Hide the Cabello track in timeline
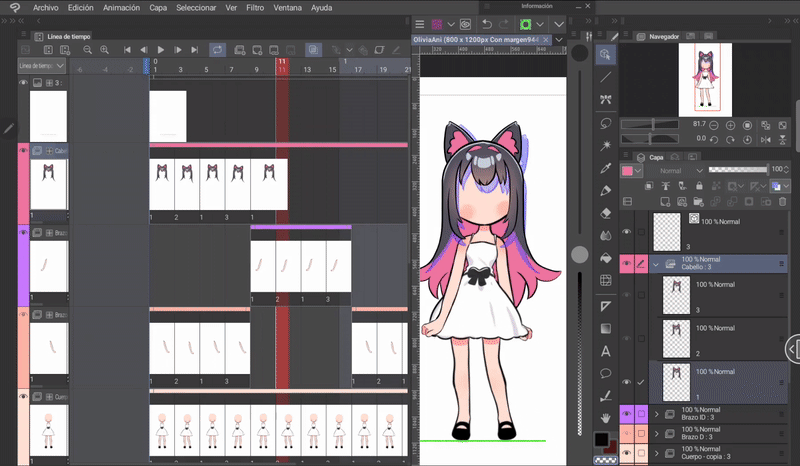Image resolution: width=800 pixels, height=466 pixels. click(23, 151)
